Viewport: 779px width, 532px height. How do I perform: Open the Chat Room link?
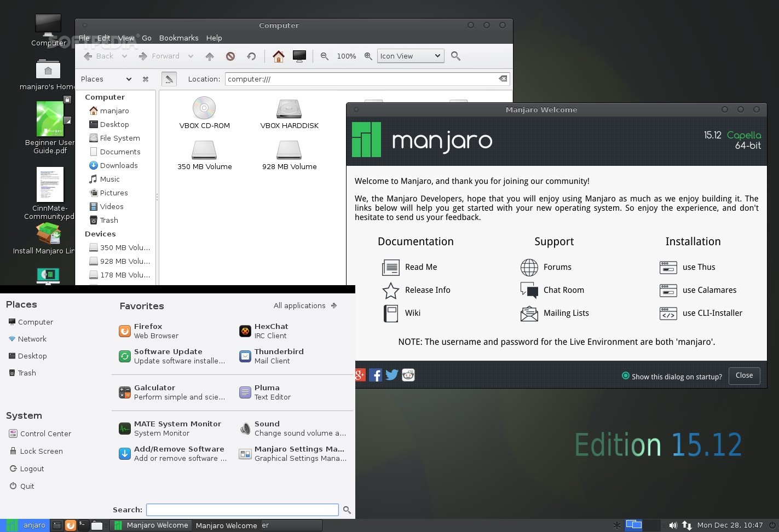(x=552, y=290)
